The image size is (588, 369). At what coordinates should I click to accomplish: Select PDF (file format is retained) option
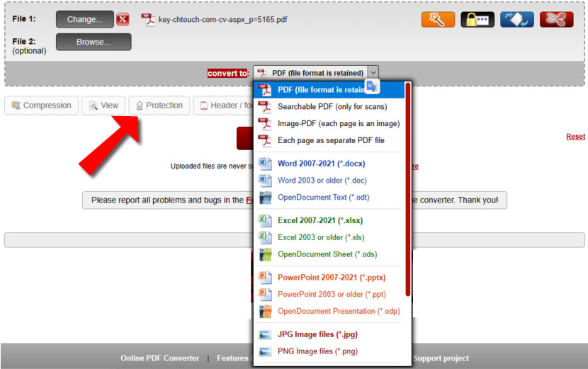point(329,90)
